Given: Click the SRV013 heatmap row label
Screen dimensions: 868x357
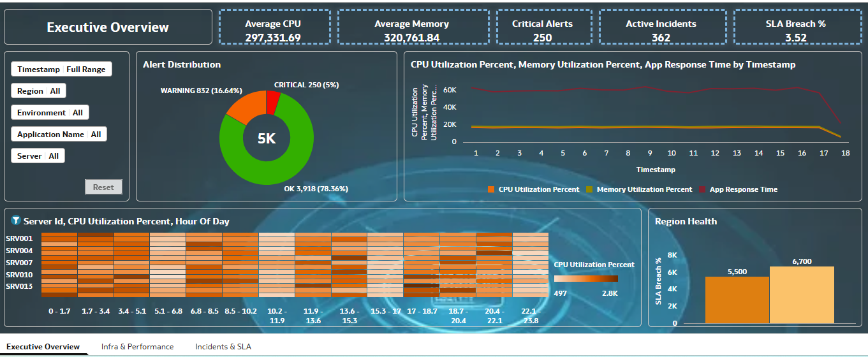Looking at the screenshot, I should click(19, 287).
